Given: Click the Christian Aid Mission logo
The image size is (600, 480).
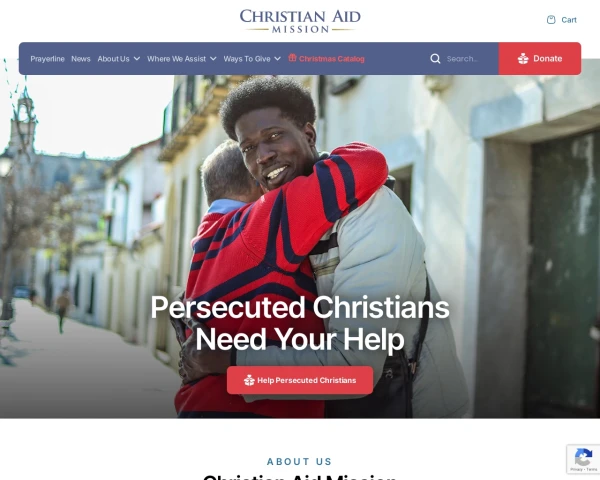Looking at the screenshot, I should [x=300, y=21].
